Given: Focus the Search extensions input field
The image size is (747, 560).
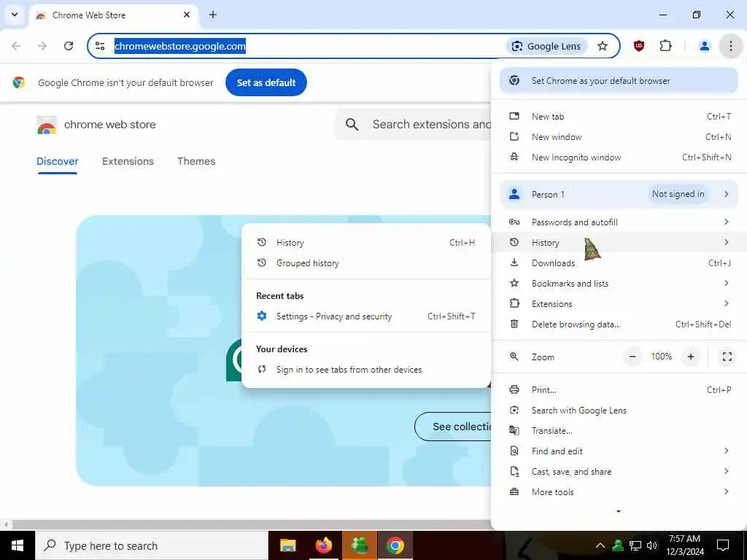Looking at the screenshot, I should [x=431, y=125].
